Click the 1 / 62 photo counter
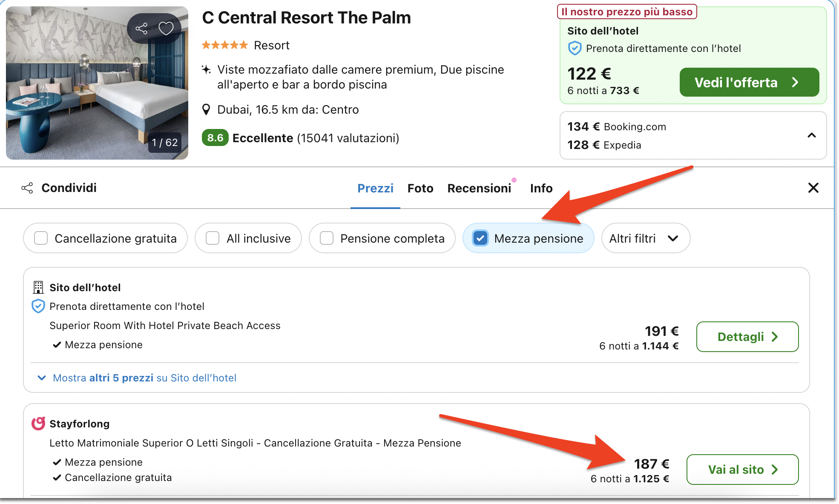Screen dimensions: 839x504 [165, 143]
